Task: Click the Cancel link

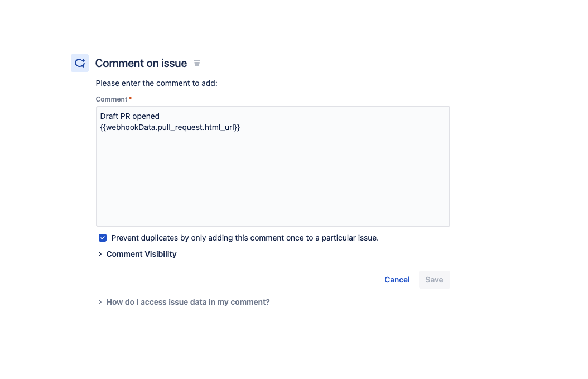Action: coord(397,280)
